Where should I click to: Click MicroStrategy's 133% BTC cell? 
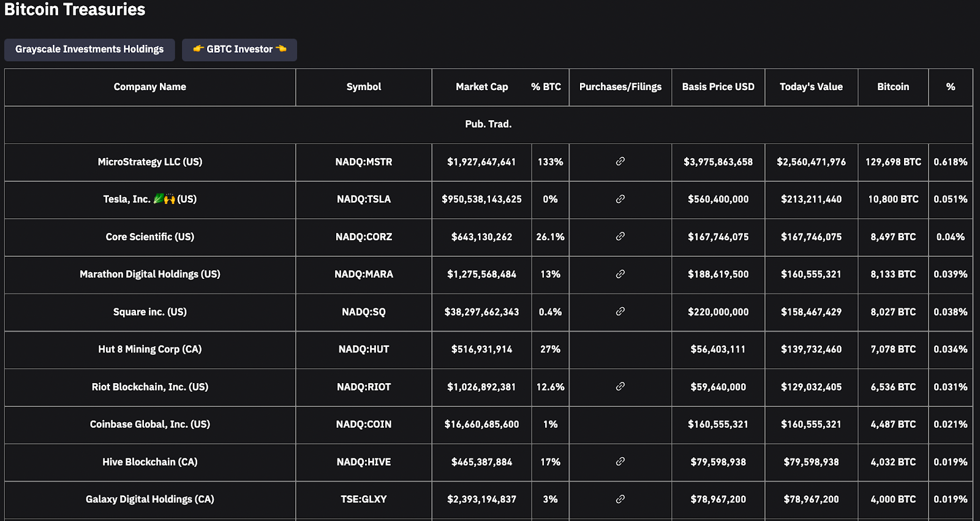click(x=550, y=162)
